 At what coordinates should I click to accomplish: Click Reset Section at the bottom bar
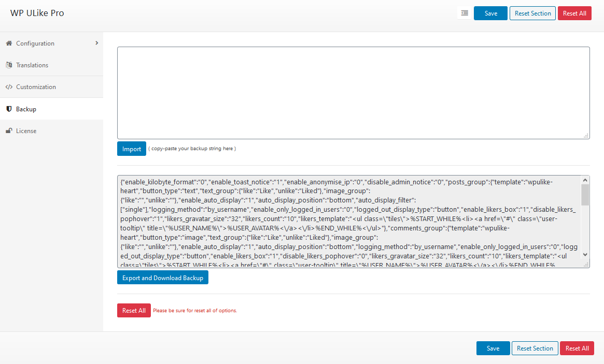click(535, 348)
